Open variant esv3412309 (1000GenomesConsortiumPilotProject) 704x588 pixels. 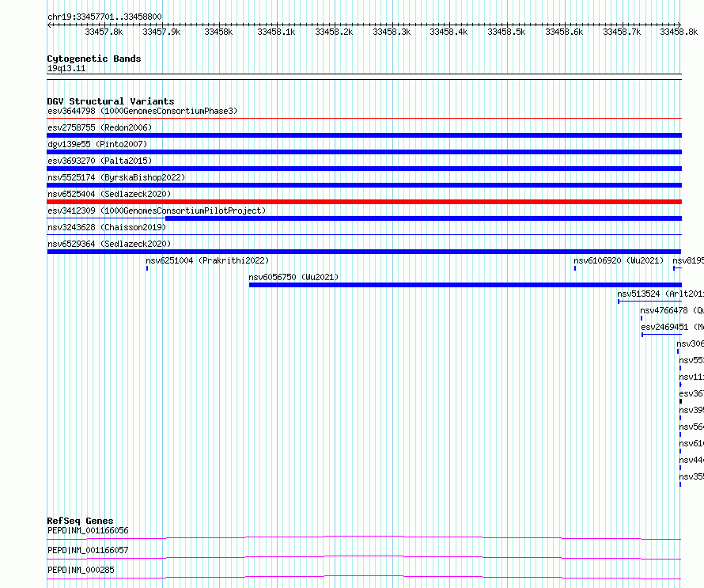tap(157, 211)
